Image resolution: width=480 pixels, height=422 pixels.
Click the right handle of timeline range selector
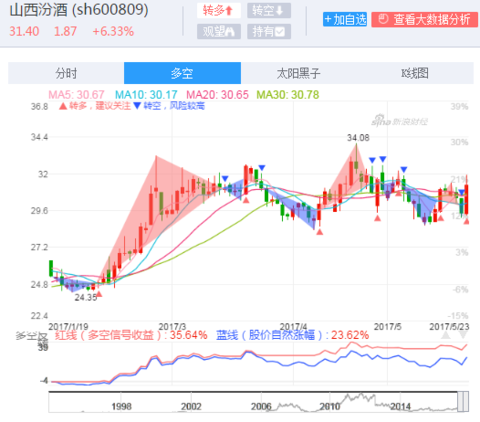pos(466,402)
